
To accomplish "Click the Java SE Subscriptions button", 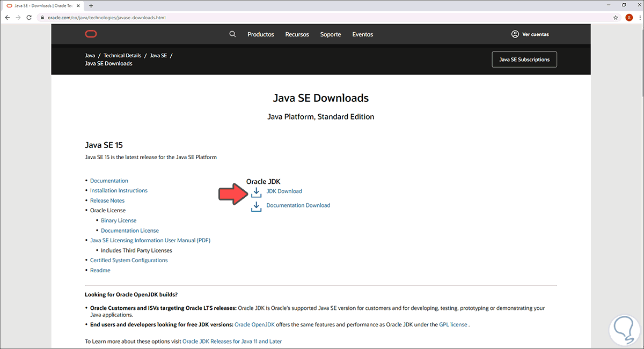I will coord(524,59).
